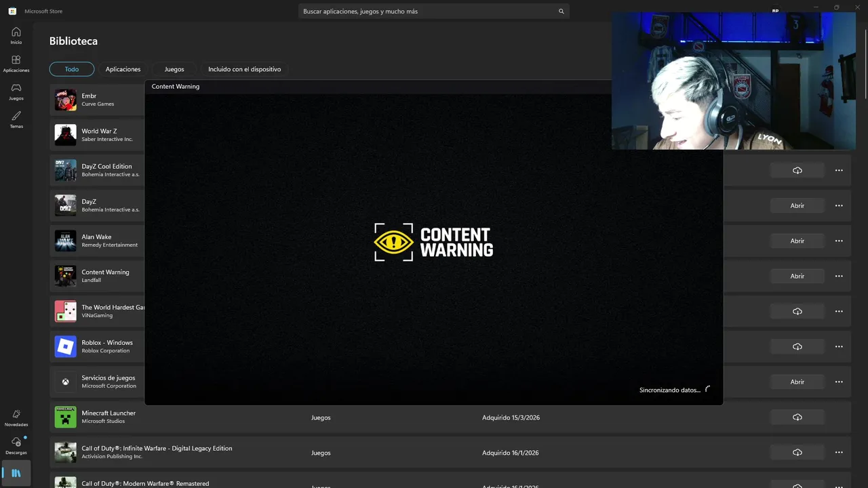Viewport: 868px width, 488px height.
Task: Open more options for DayZ Cool Edition
Action: [x=839, y=170]
